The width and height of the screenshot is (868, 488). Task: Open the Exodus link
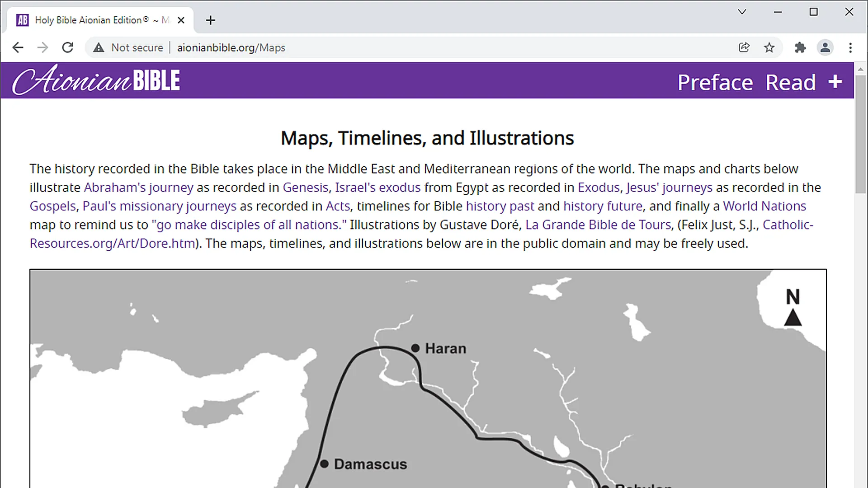point(599,188)
